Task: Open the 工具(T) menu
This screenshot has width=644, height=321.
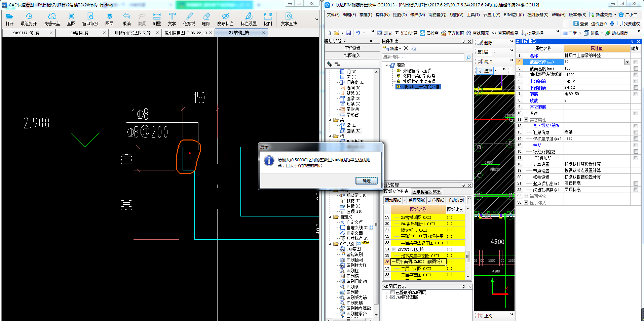Action: point(473,15)
